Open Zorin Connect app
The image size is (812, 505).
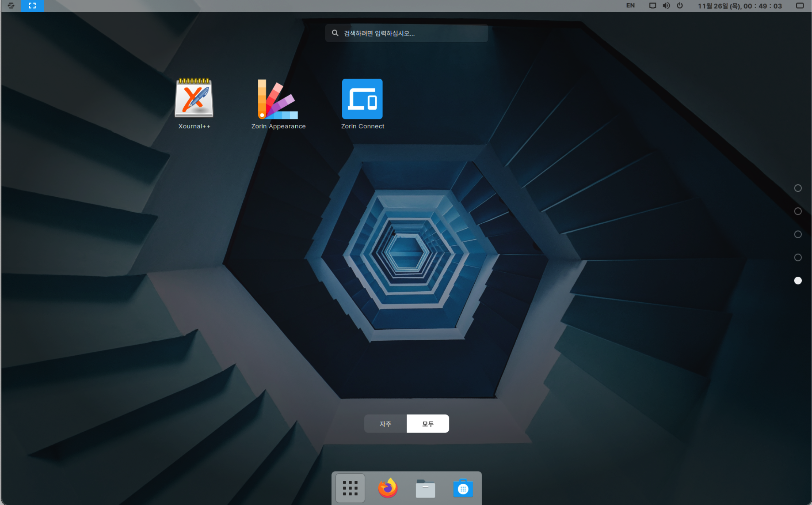point(362,103)
